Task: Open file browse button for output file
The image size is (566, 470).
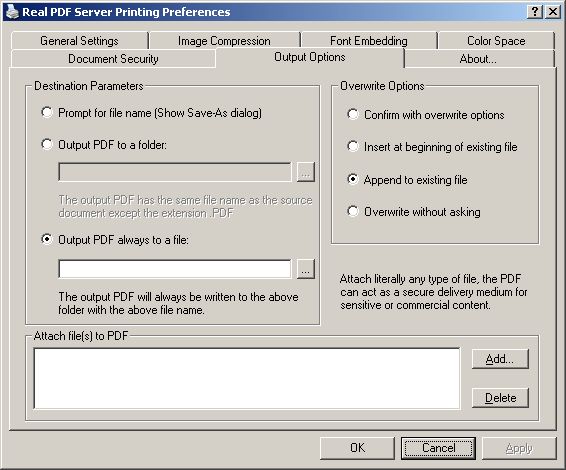Action: (305, 269)
